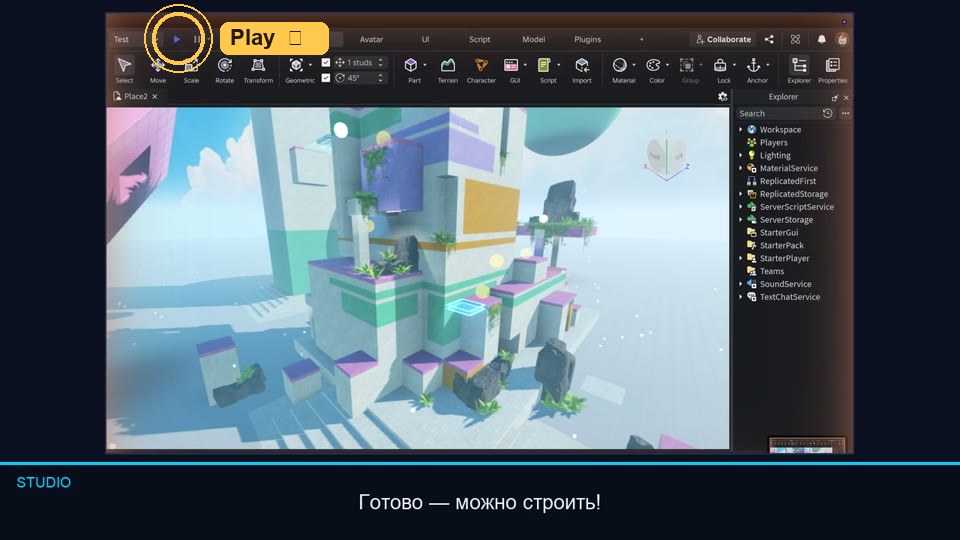The image size is (960, 540).
Task: Undock the Explorer panel
Action: (834, 97)
